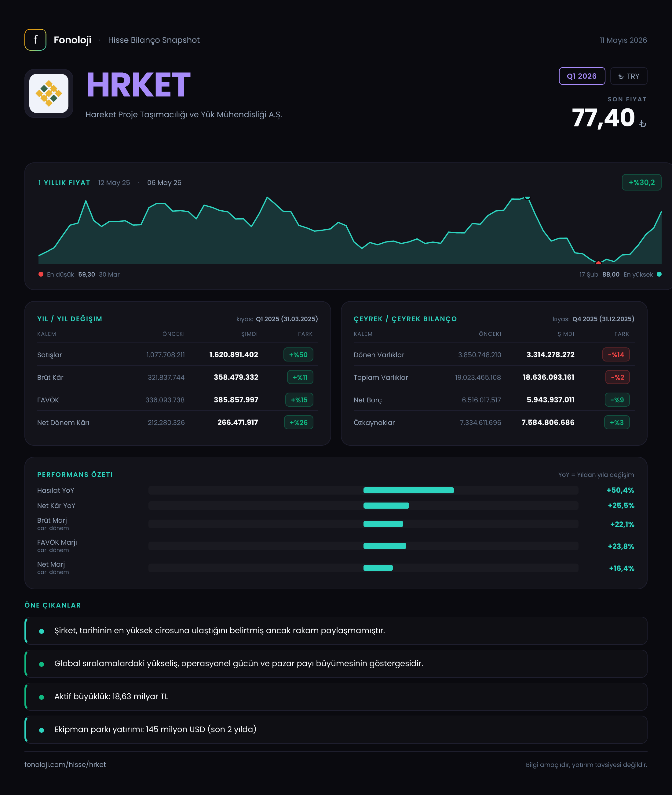672x795 pixels.
Task: Click the value 18.636.093.161
Action: point(549,377)
